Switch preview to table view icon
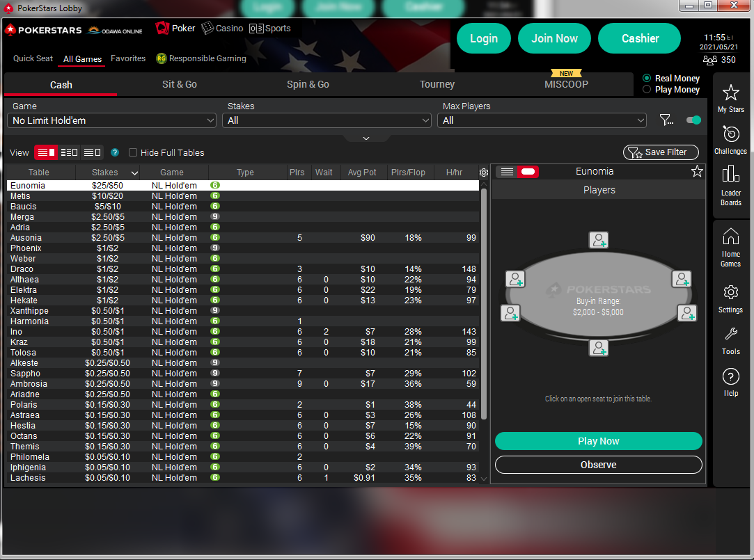Screen dimensions: 754x560 (x=528, y=171)
